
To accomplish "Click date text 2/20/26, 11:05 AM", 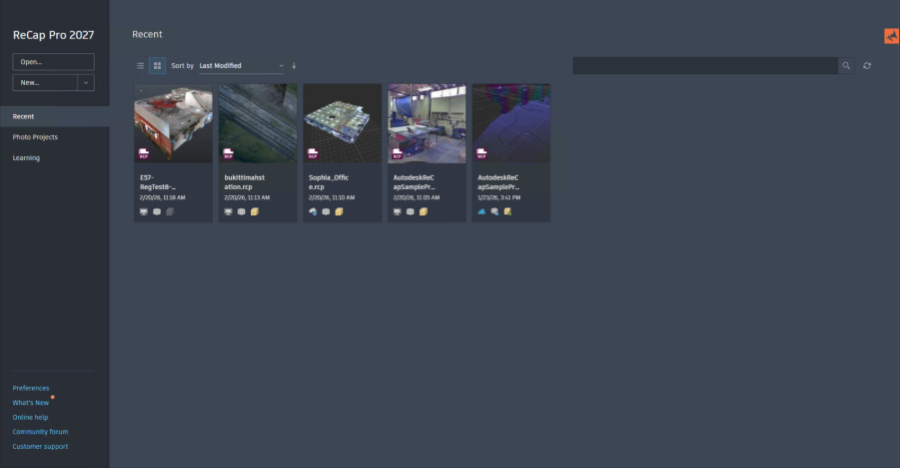I will [x=416, y=198].
